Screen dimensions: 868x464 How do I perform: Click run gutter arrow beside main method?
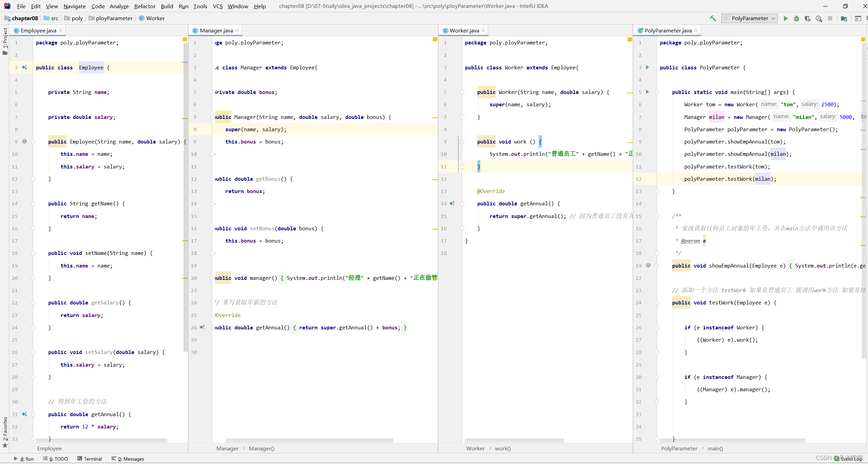[647, 92]
